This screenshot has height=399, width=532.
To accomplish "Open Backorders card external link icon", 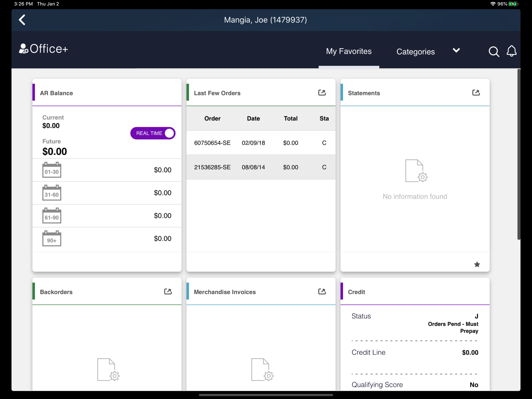I will (168, 292).
